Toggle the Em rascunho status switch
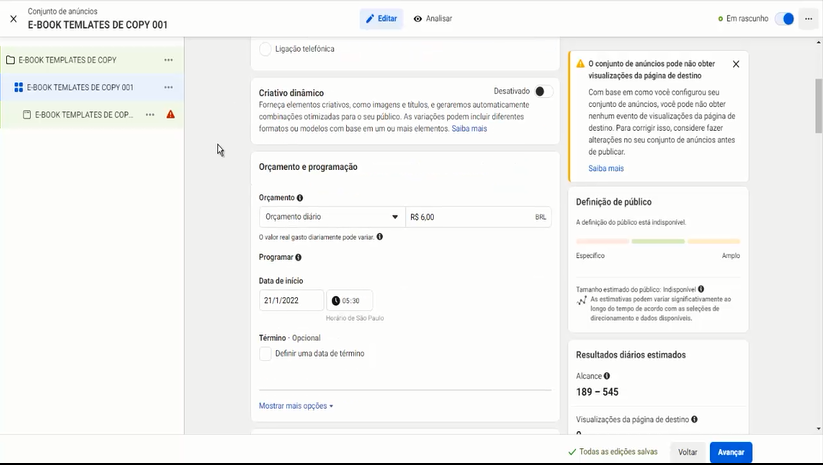Viewport: 823px width, 465px height. tap(785, 19)
